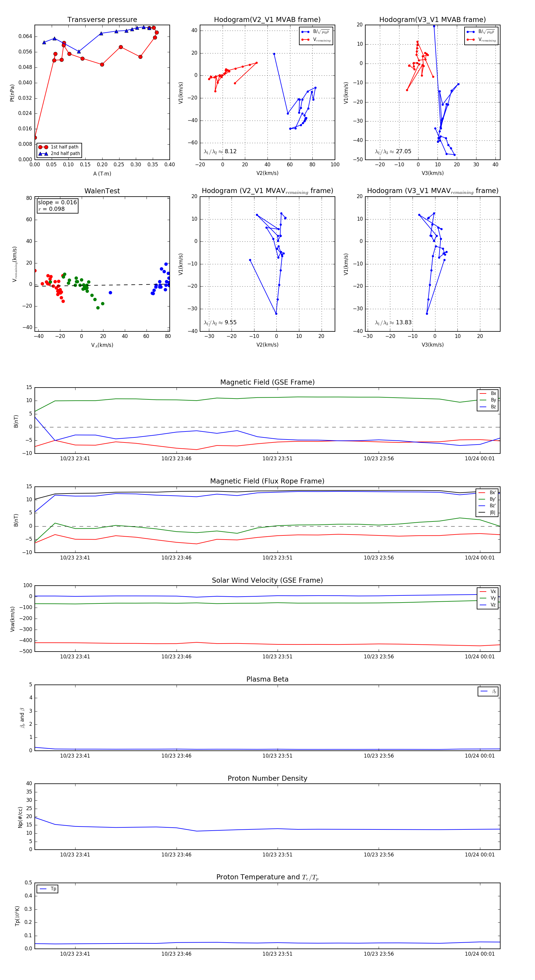Click the Tp legend entry in temperature plot

48,889
